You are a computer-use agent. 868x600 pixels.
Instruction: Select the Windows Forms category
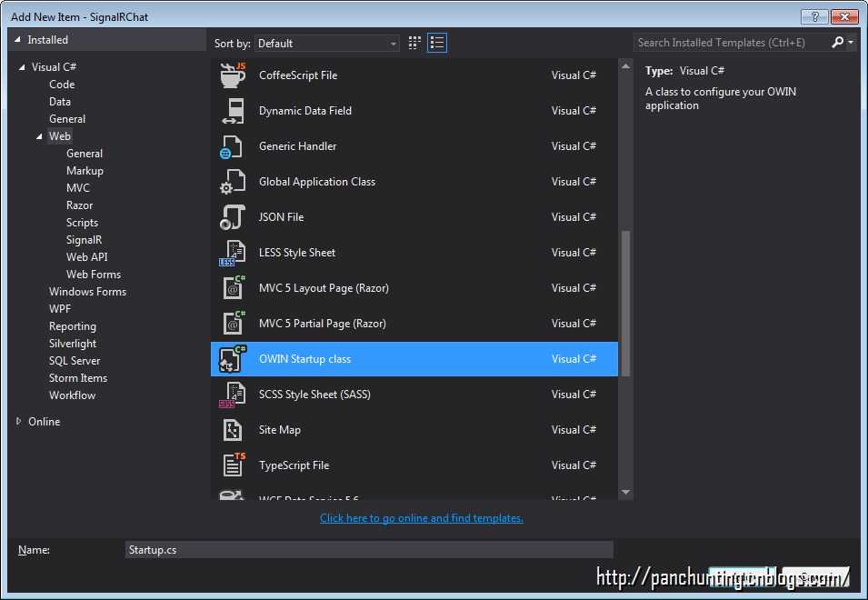(x=87, y=292)
